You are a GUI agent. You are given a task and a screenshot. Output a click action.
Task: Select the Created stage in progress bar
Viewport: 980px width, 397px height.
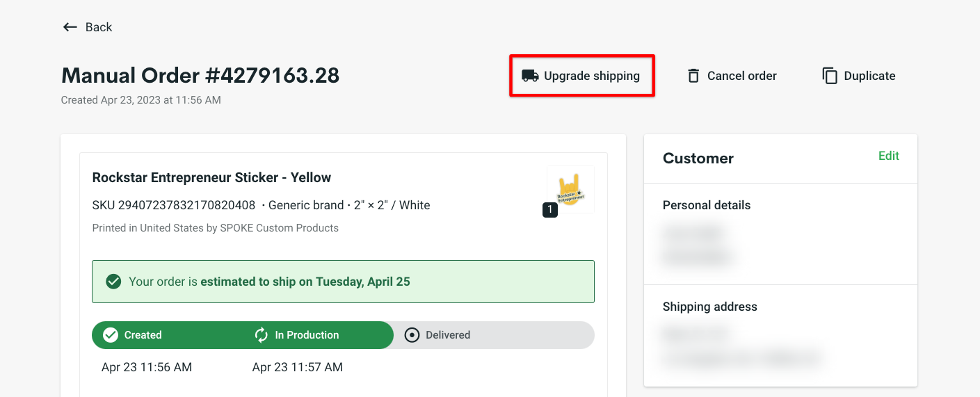point(143,335)
